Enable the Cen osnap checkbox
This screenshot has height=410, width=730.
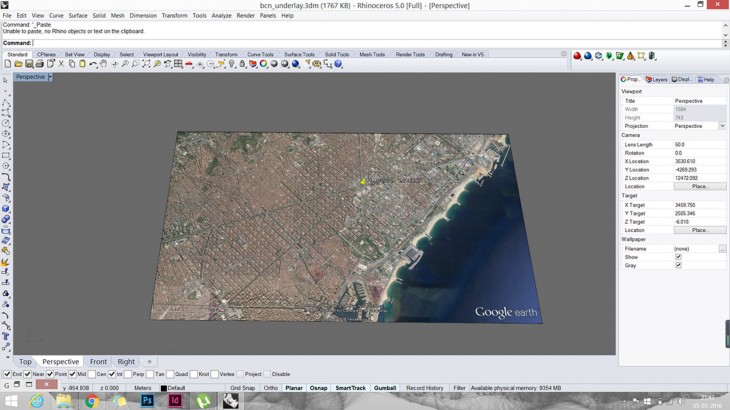coord(92,374)
